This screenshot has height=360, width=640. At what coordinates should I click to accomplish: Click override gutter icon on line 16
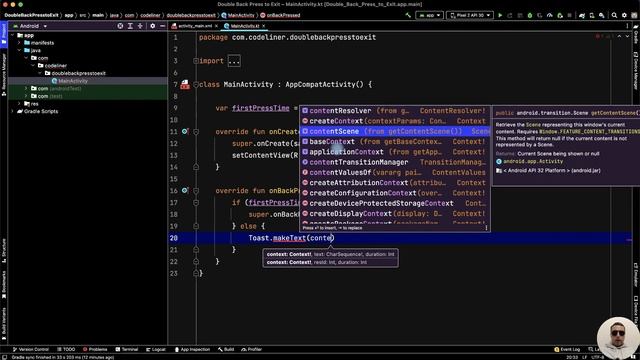pyautogui.click(x=185, y=190)
